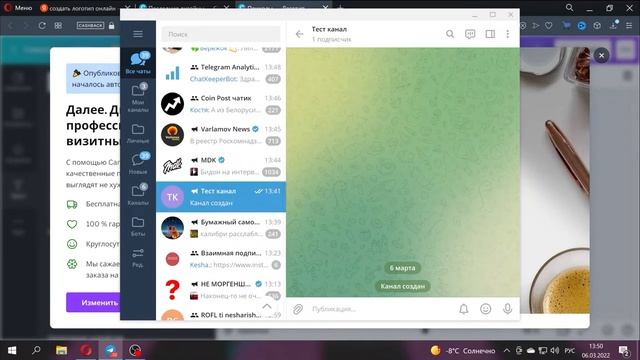Click Opera's tab search magnifier icon
640x360 pixels.
coord(569,8)
